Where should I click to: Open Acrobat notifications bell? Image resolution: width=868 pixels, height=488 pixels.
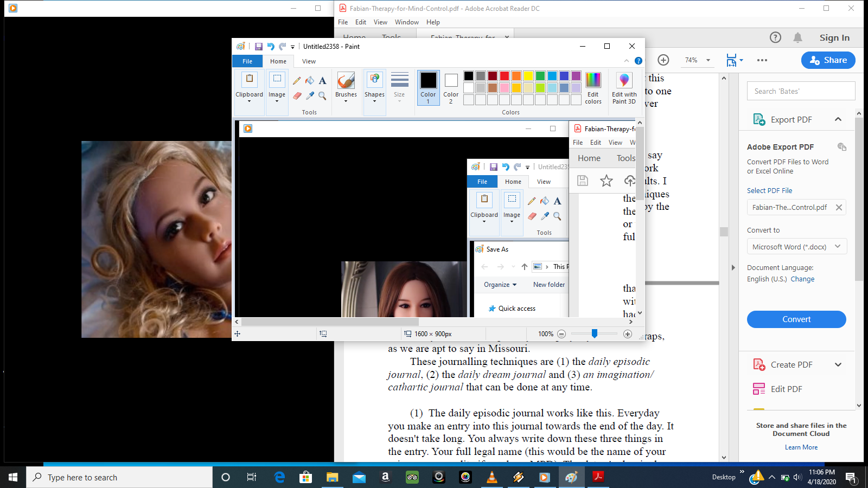(x=797, y=37)
